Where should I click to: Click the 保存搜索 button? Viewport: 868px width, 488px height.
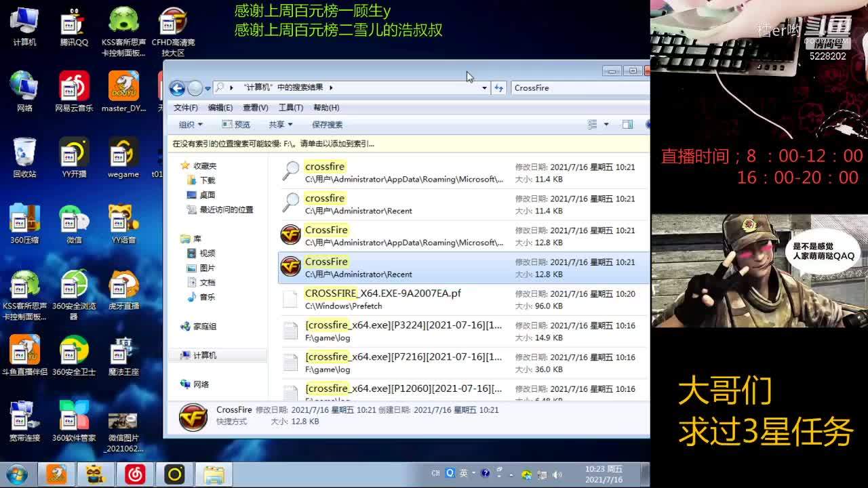tap(327, 125)
